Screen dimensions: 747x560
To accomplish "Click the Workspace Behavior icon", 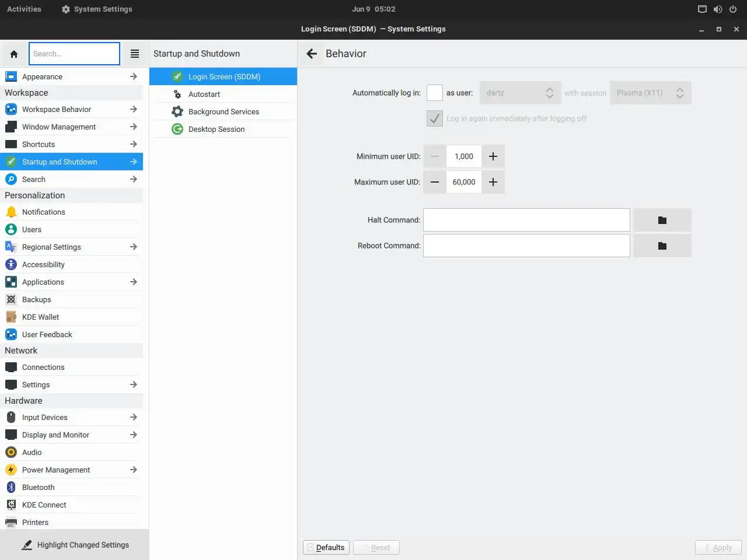I will [11, 109].
